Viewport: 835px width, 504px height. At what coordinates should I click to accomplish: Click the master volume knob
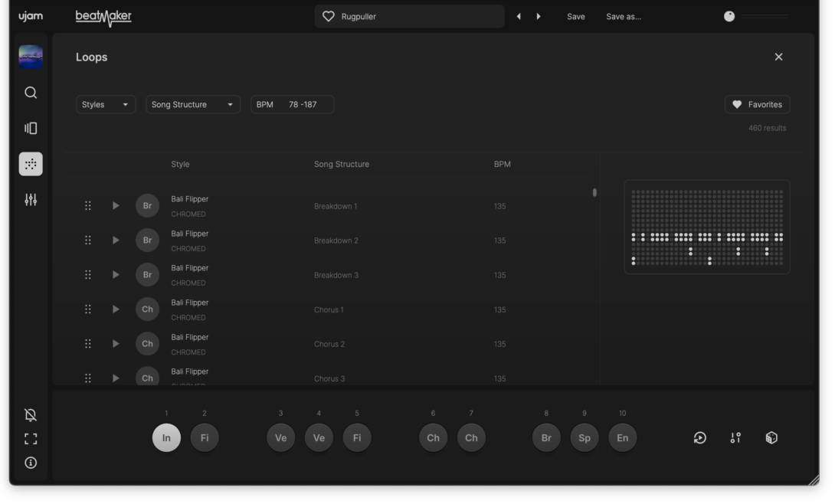pyautogui.click(x=729, y=16)
